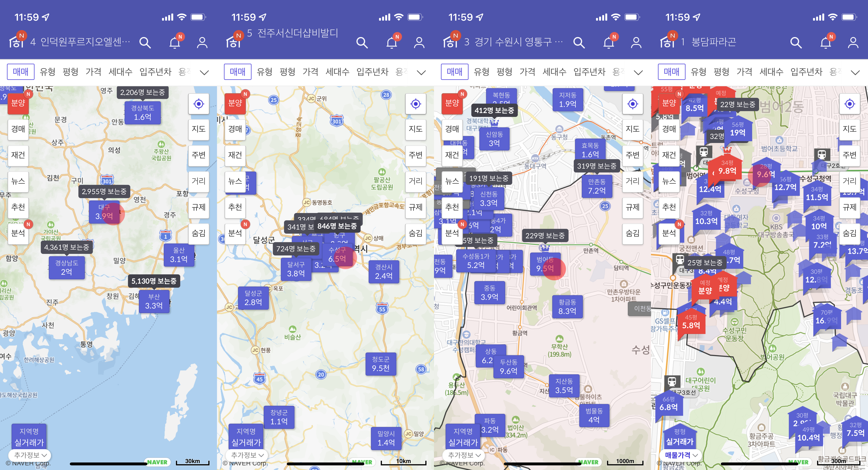The height and width of the screenshot is (470, 868).
Task: Open profile icon in 봉담파라곤 header
Action: coord(853,43)
